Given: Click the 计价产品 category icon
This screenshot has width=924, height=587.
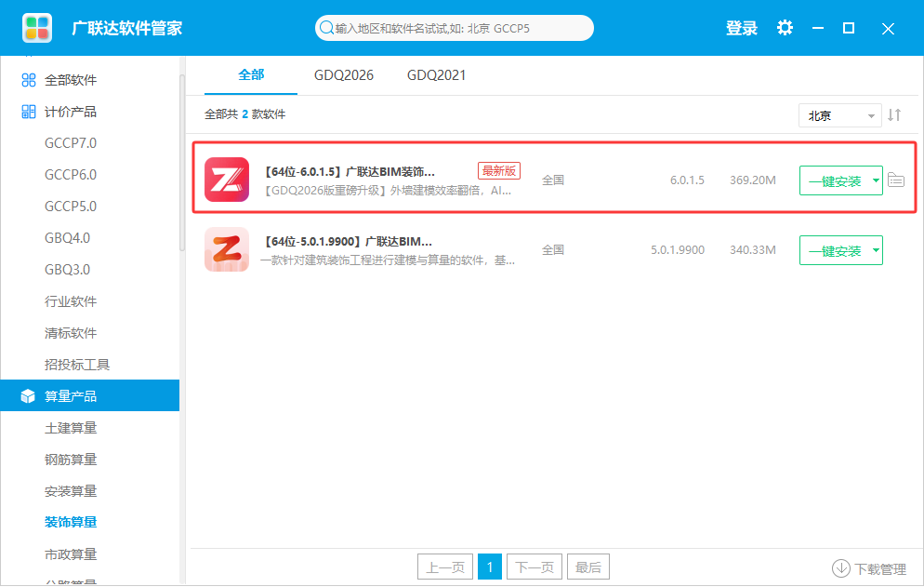Looking at the screenshot, I should (28, 112).
